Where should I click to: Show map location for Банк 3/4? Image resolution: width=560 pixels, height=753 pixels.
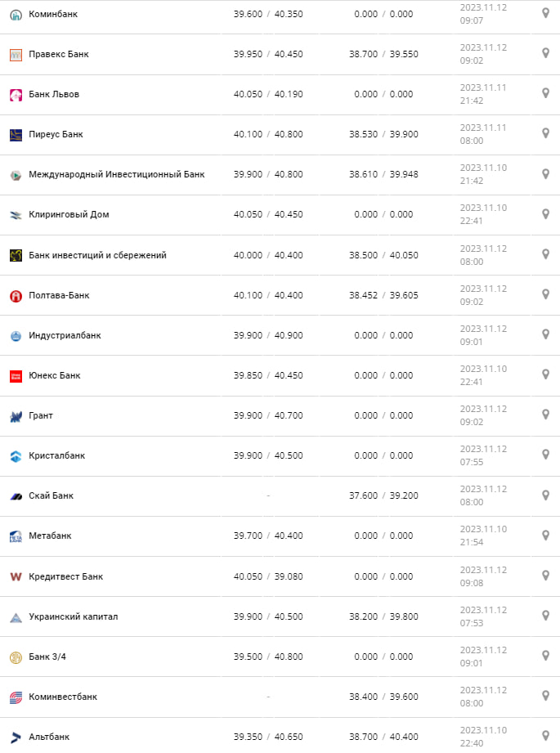(545, 655)
